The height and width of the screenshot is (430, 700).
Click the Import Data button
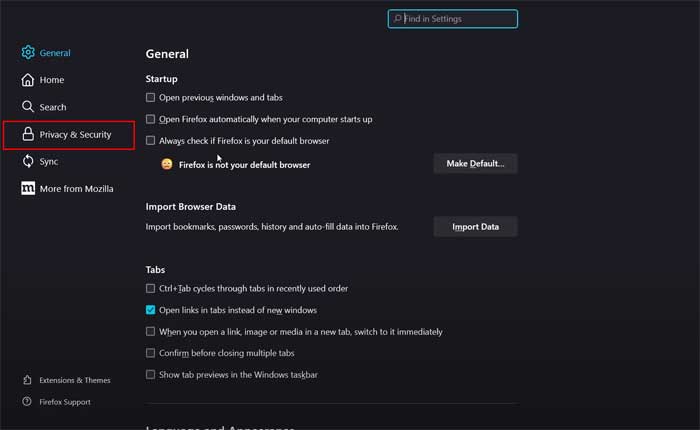[475, 227]
